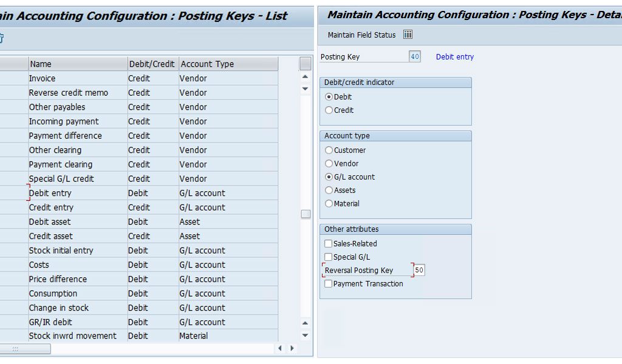622x364 pixels.
Task: Click upper scroll up arrow in list
Action: point(305,77)
